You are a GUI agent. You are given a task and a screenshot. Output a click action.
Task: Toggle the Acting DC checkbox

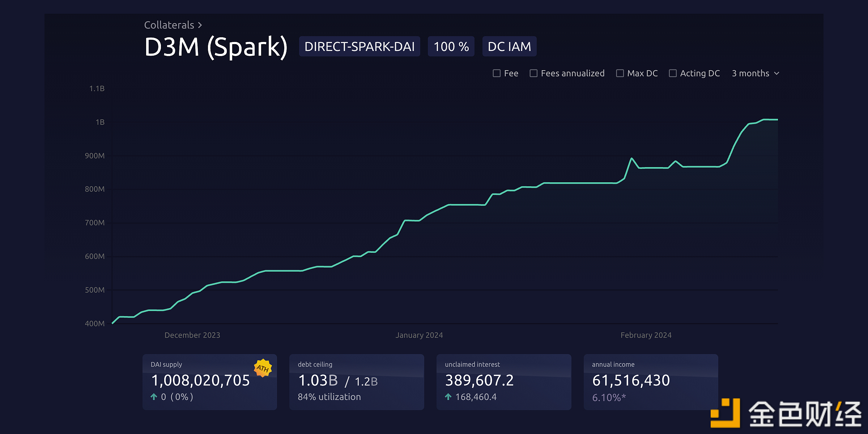[x=673, y=73]
